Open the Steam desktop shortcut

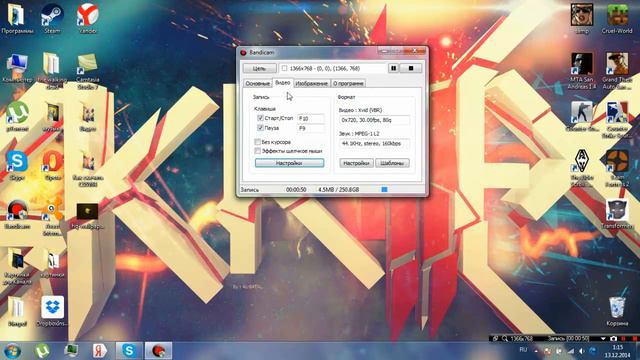(52, 19)
